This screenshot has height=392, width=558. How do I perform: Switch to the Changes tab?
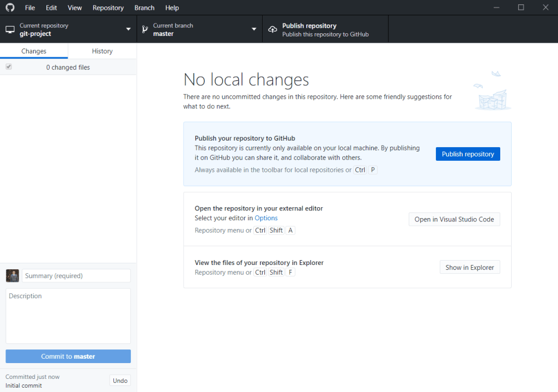click(x=34, y=51)
